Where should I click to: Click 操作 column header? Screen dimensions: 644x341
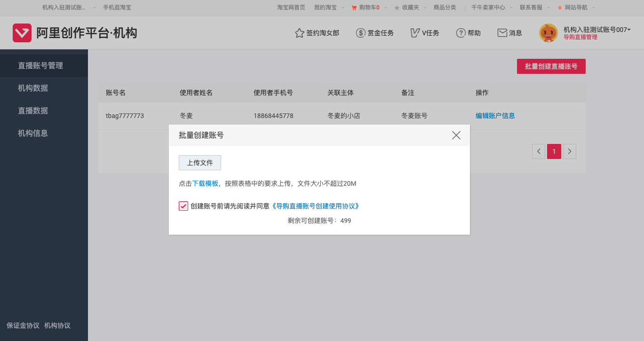[x=482, y=93]
